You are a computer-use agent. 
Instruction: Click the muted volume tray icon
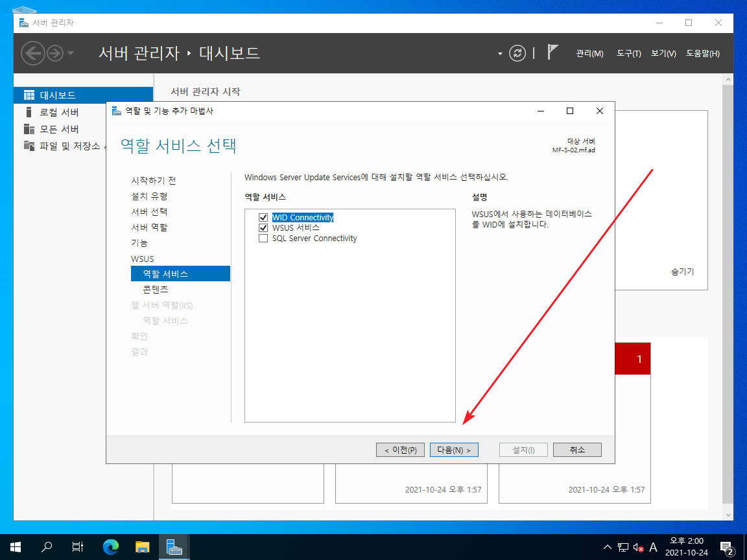tap(638, 547)
